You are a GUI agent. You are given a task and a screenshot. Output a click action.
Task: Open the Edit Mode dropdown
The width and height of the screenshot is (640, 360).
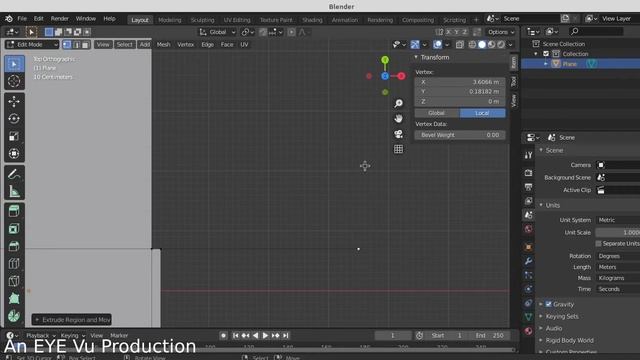pyautogui.click(x=32, y=44)
